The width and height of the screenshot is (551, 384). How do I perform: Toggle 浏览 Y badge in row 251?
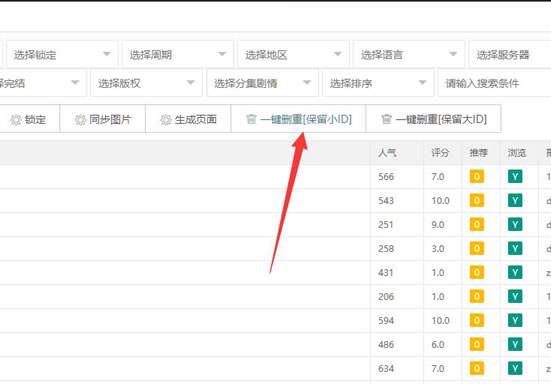[515, 224]
